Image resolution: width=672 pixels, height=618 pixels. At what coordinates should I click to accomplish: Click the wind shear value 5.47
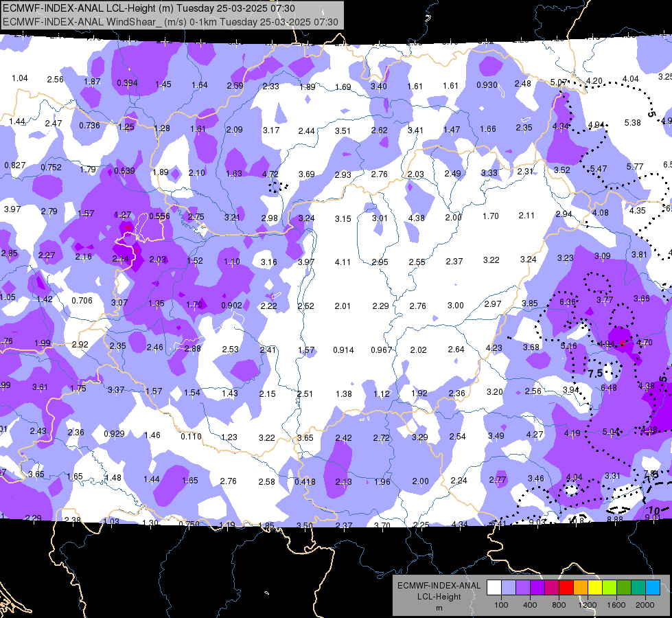[x=599, y=169]
